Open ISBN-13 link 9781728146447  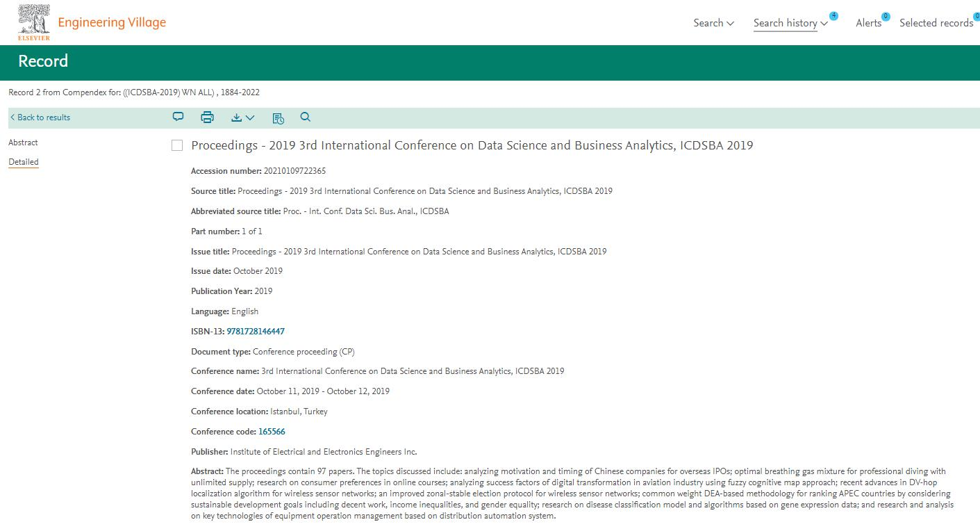(x=256, y=332)
